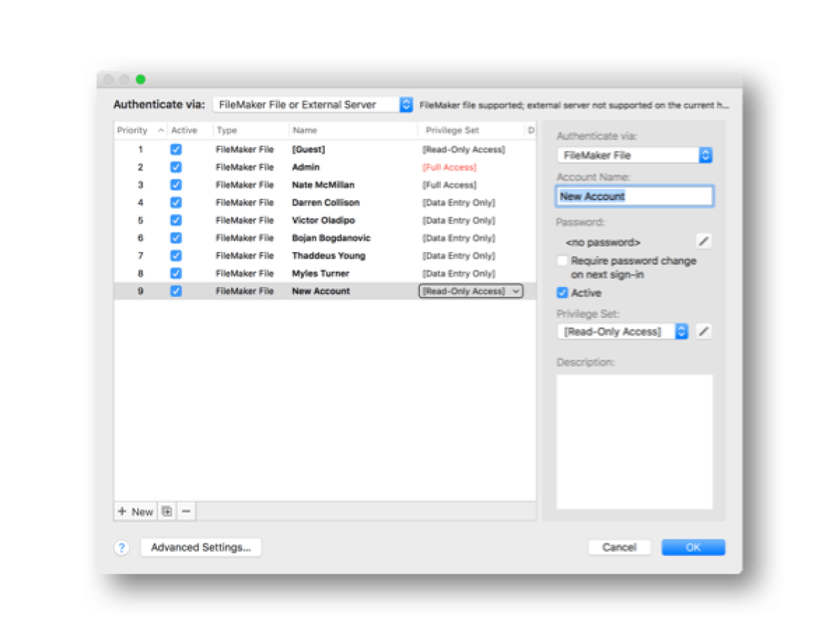Open the FileMaker File authenticate dropdown in side panel
Viewport: 840px width, 644px height.
click(x=635, y=156)
